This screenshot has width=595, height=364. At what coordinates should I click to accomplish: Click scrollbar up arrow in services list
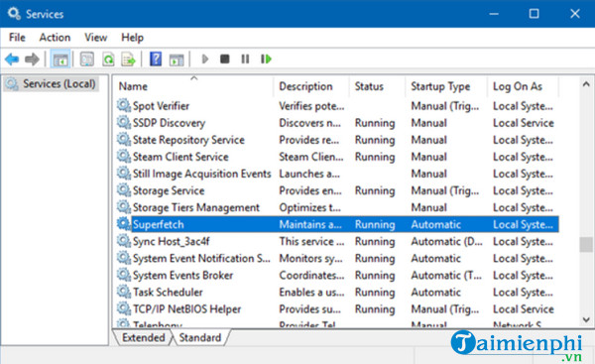pyautogui.click(x=586, y=84)
